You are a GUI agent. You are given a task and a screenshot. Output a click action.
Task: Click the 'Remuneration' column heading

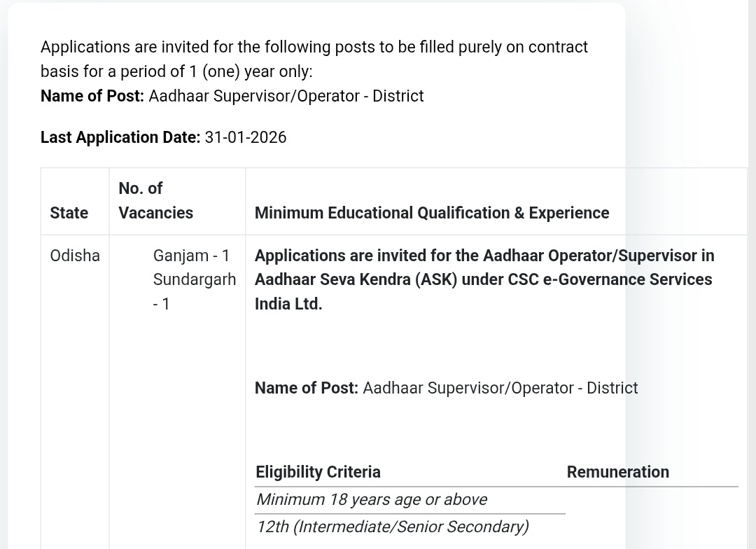click(617, 472)
